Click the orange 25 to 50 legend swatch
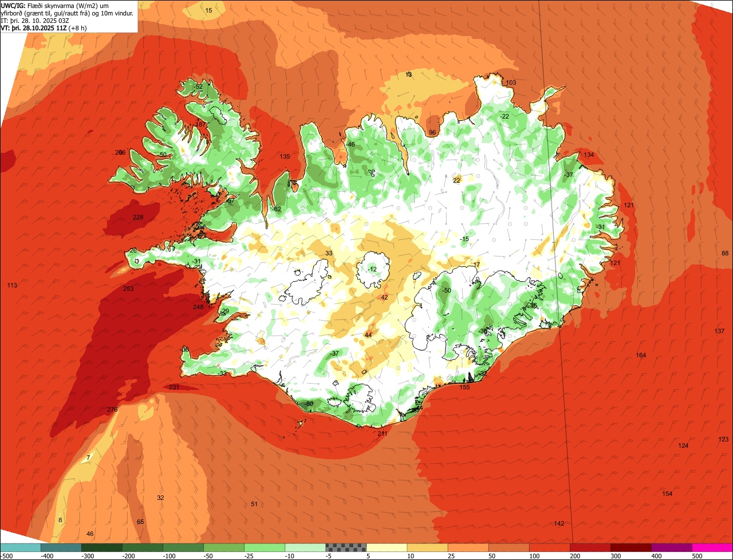The height and width of the screenshot is (560, 733). [468, 547]
